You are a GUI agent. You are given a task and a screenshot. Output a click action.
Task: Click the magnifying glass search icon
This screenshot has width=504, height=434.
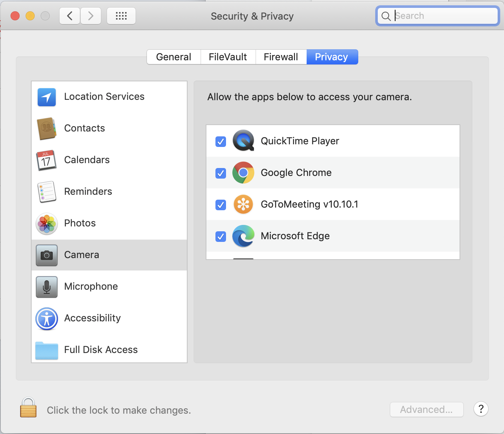click(386, 16)
